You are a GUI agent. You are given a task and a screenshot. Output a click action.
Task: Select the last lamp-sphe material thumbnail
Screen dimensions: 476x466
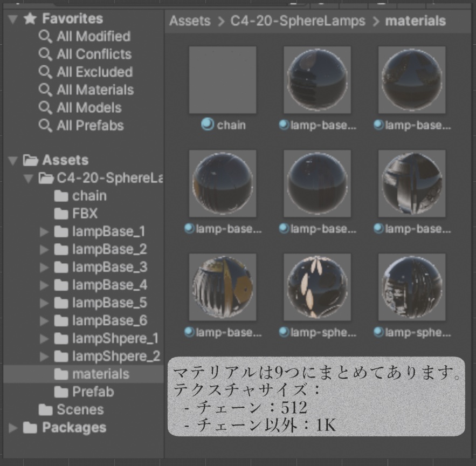pyautogui.click(x=412, y=287)
